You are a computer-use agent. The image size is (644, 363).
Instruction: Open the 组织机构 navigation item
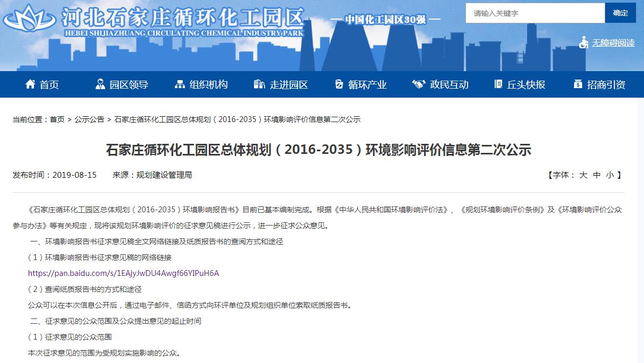tap(209, 84)
